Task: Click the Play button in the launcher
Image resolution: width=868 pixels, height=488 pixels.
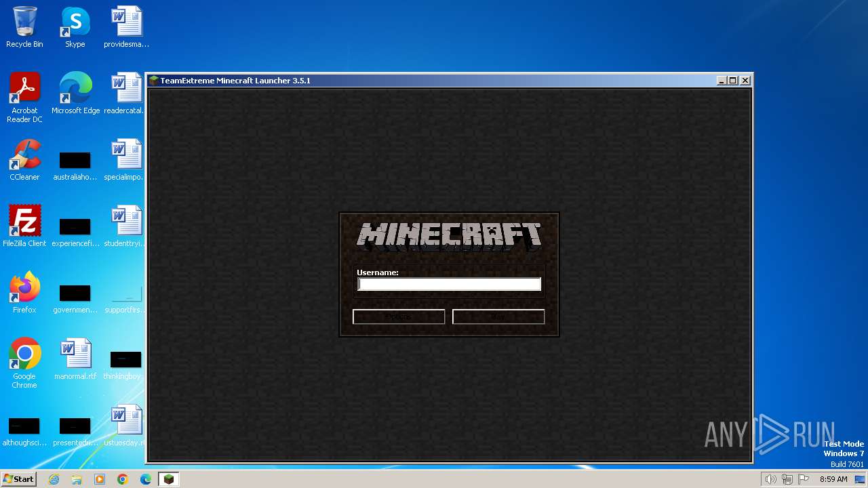Action: point(498,317)
